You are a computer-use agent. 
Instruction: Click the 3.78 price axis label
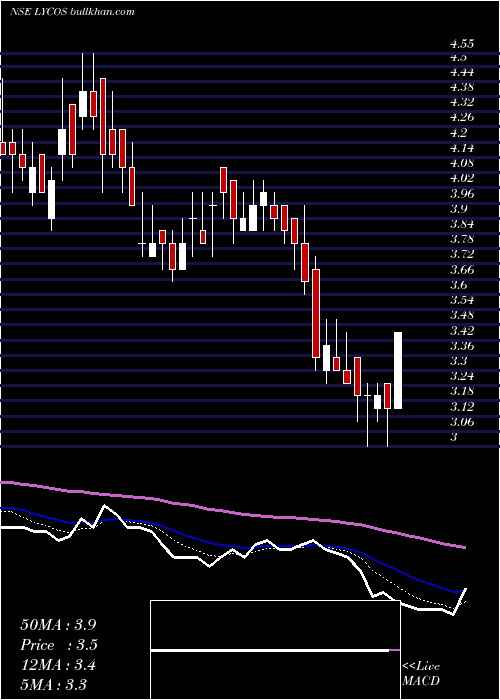click(x=462, y=239)
